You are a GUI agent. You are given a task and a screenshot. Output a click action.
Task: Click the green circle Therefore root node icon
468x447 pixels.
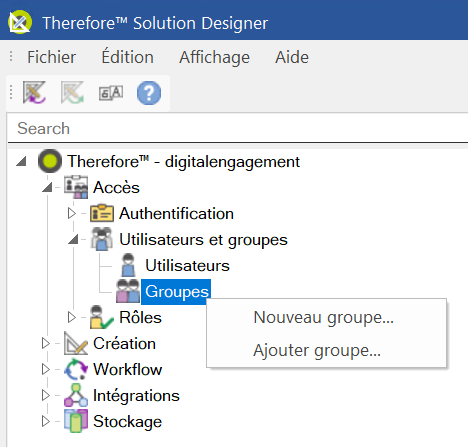tap(50, 161)
